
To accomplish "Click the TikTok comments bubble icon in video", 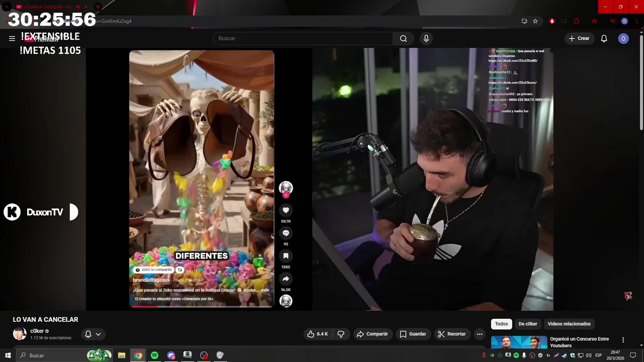I will point(286,233).
